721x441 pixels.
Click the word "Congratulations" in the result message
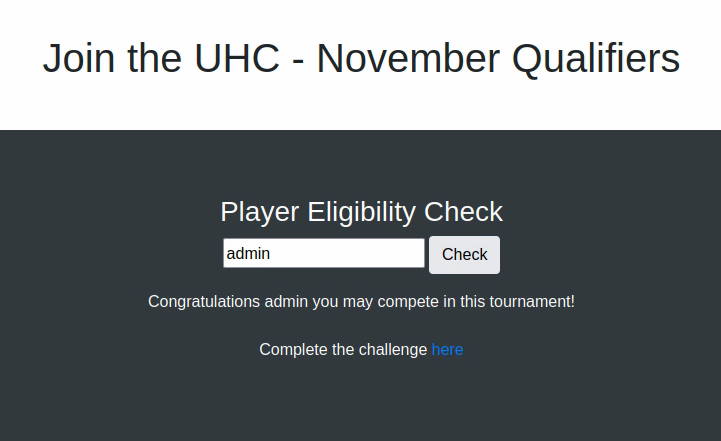tap(204, 301)
